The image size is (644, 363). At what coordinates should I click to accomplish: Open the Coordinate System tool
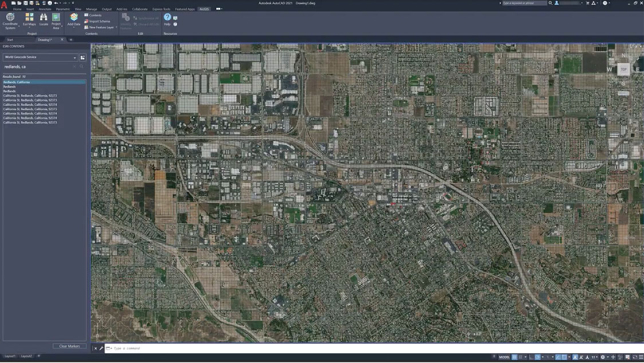[10, 21]
